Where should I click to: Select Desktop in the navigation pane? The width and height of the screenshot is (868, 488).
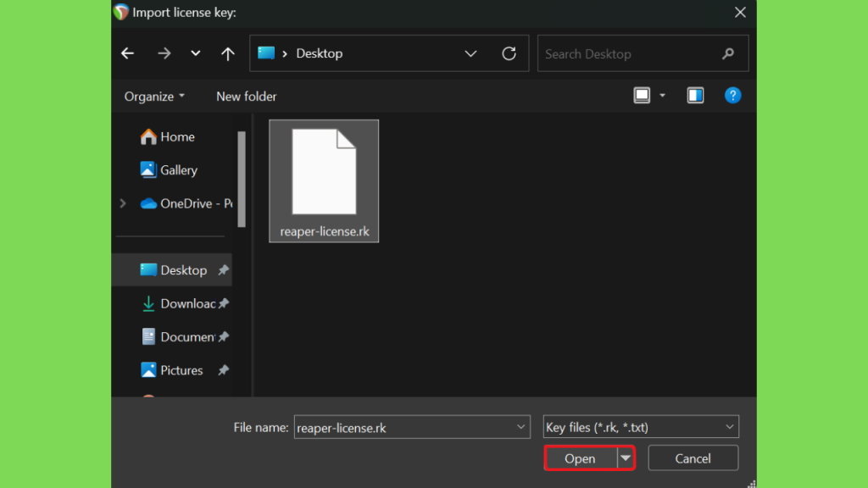172,270
